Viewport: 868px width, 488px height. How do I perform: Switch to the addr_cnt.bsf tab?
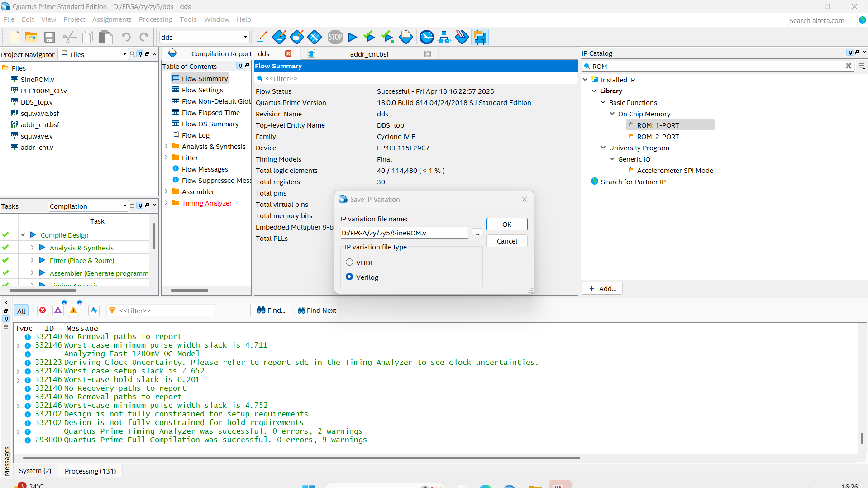[x=369, y=54]
